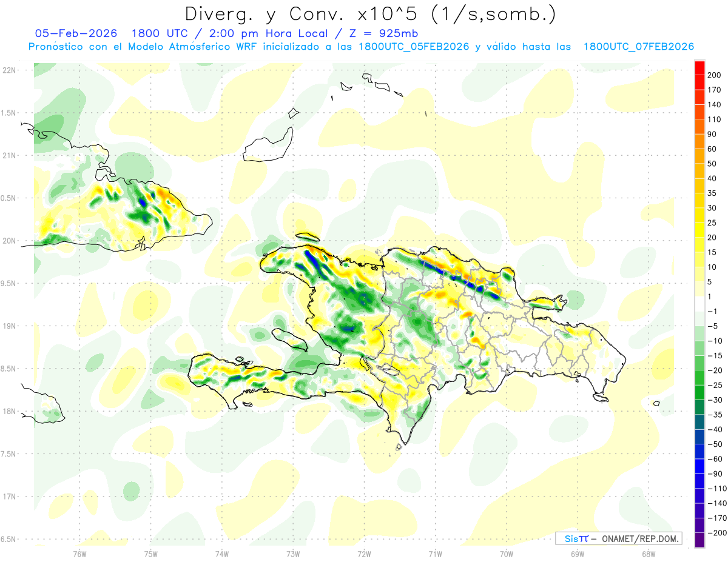Viewport: 728px width, 562px height.
Task: Click the '76W' longitude label
Action: coord(79,554)
